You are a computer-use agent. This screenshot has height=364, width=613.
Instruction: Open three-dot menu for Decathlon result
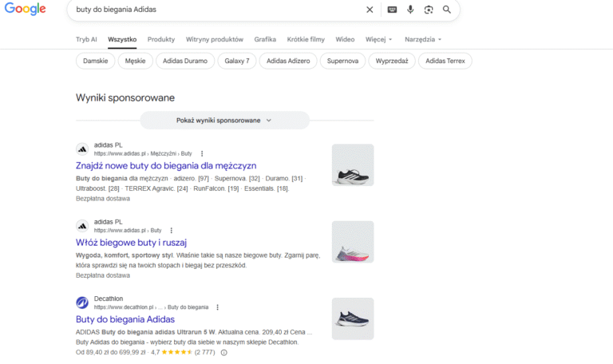click(x=218, y=307)
